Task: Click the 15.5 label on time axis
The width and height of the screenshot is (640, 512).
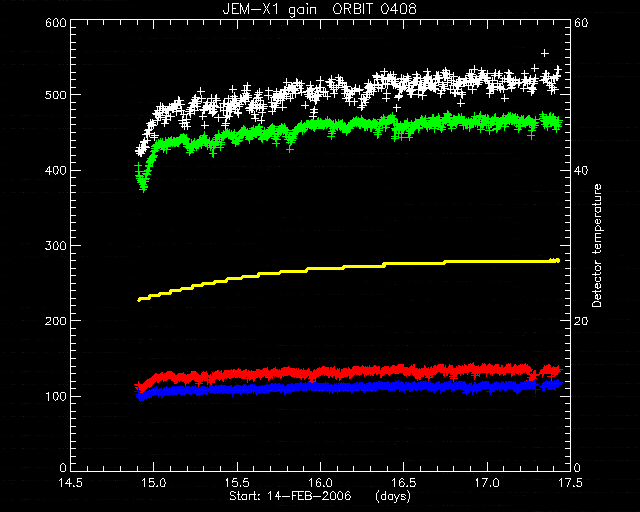Action: (237, 483)
